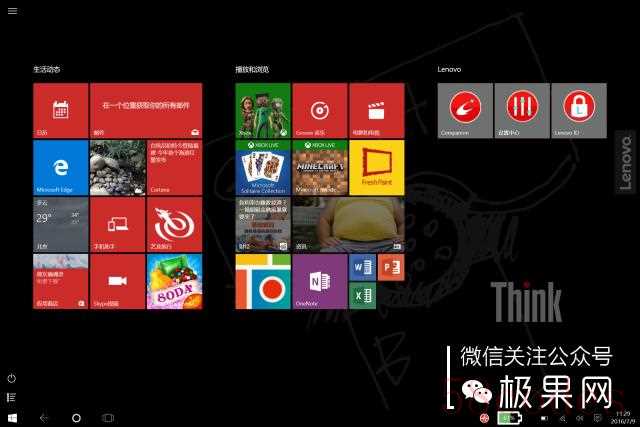Open the volume icon in tray

580,418
